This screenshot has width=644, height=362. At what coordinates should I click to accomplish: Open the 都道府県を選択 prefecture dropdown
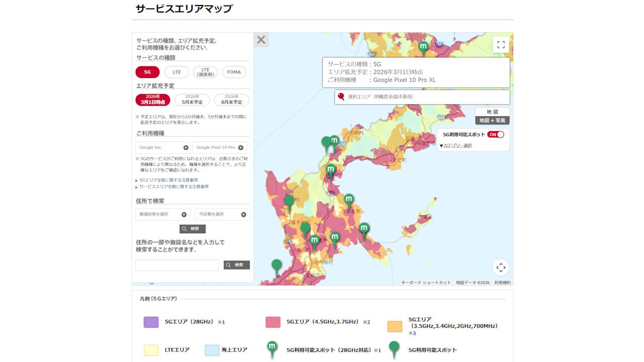tap(162, 214)
